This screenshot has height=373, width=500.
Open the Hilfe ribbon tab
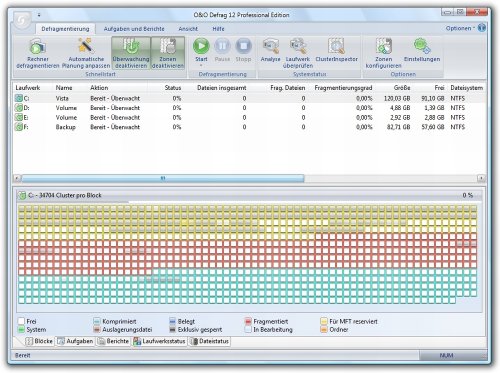click(218, 29)
